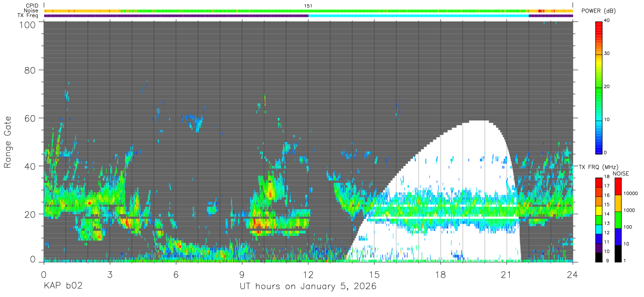Click x-axis tick label '6'
The width and height of the screenshot is (644, 297).
click(176, 275)
